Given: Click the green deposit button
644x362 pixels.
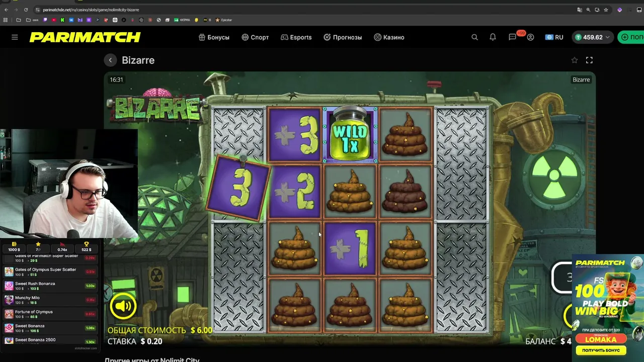Looking at the screenshot, I should tap(631, 37).
